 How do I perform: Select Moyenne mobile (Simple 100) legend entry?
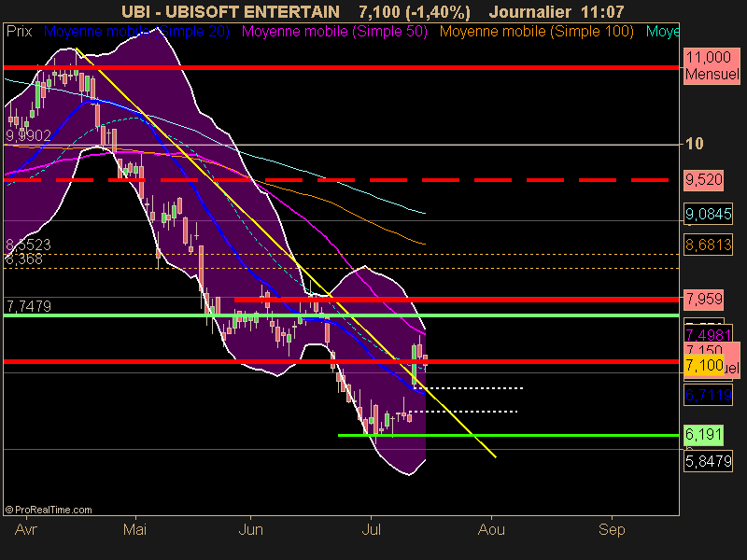click(536, 32)
